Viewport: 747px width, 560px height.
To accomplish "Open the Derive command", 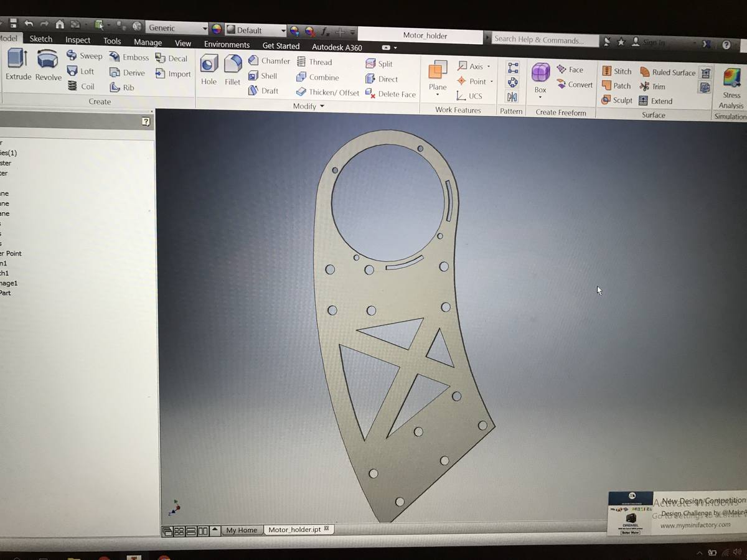I will pyautogui.click(x=127, y=73).
